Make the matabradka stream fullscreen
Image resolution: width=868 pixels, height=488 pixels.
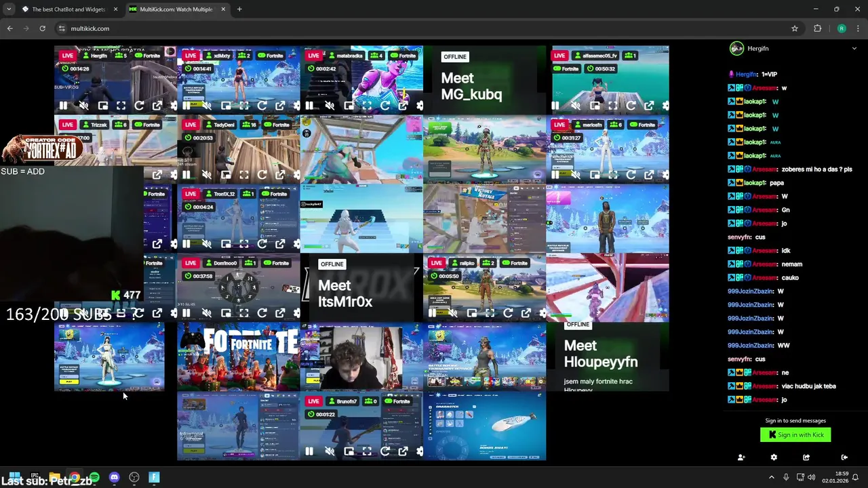(x=367, y=106)
